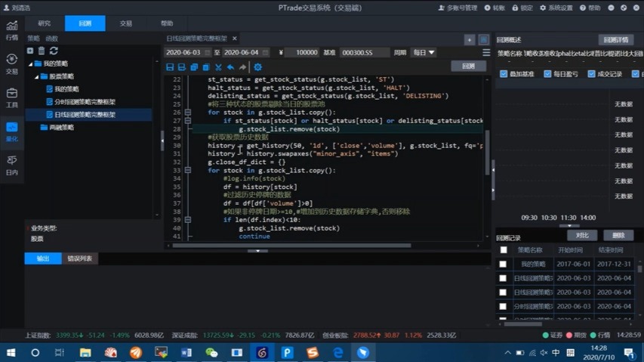Switch to the 帮助 top tab
This screenshot has height=362, width=644.
(167, 23)
